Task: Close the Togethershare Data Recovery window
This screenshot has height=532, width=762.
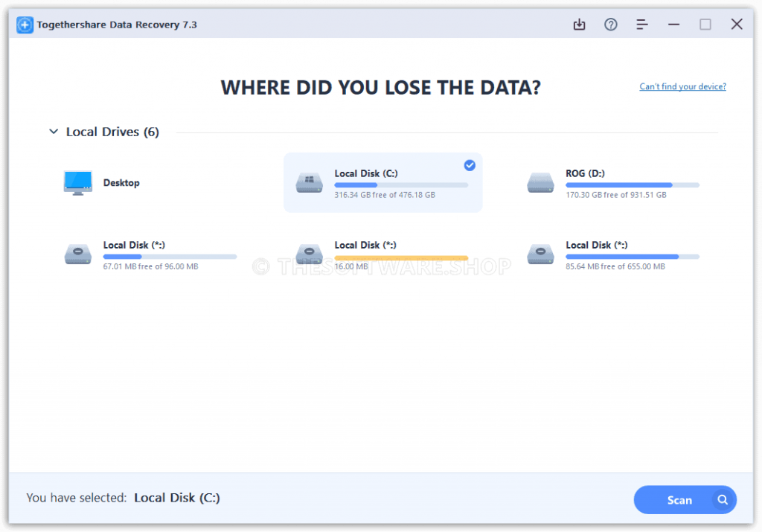Action: click(x=737, y=25)
